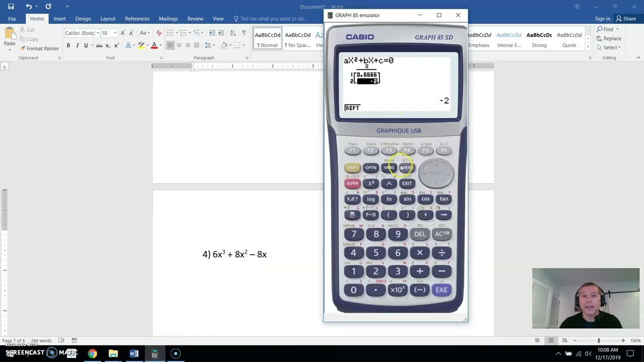
Task: Open the action center notifications icon
Action: (x=630, y=353)
